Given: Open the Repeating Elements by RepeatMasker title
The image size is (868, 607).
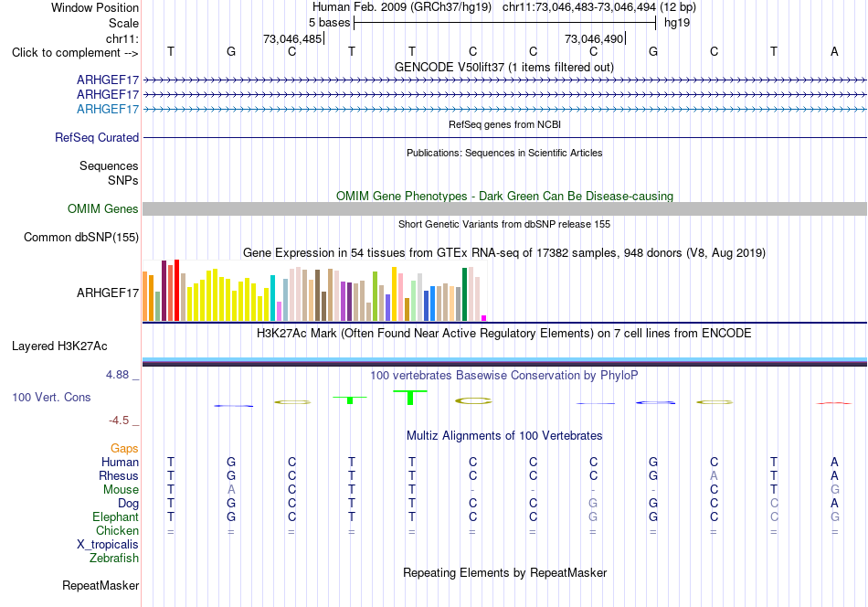Looking at the screenshot, I should point(504,572).
